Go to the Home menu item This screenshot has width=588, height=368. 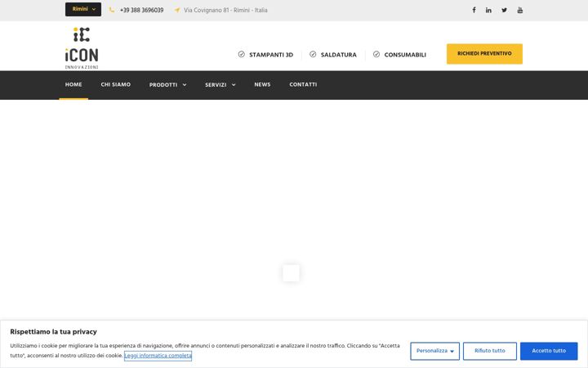click(x=73, y=85)
